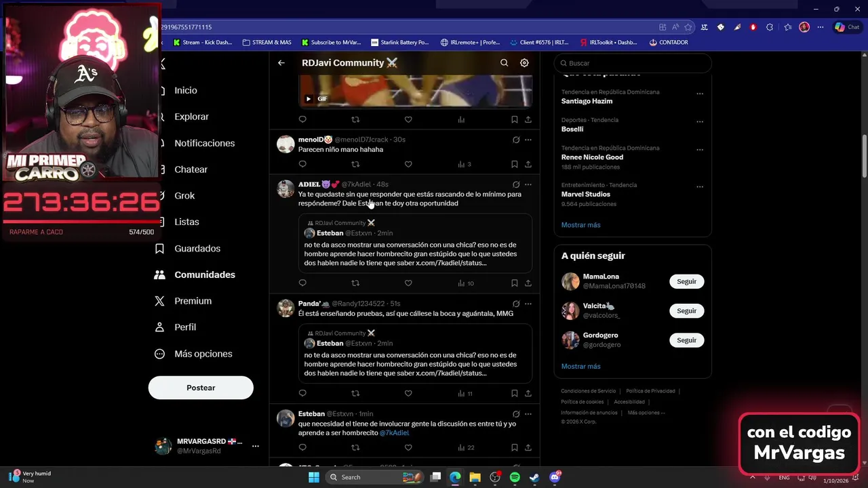Open more options on Esteban's tweet
The image size is (868, 488).
tap(528, 413)
